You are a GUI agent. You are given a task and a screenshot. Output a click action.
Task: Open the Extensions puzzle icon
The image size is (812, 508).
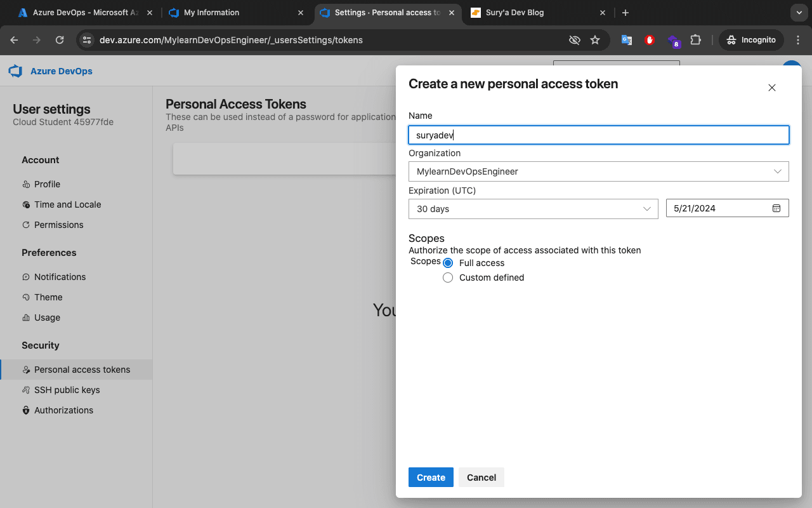point(696,40)
